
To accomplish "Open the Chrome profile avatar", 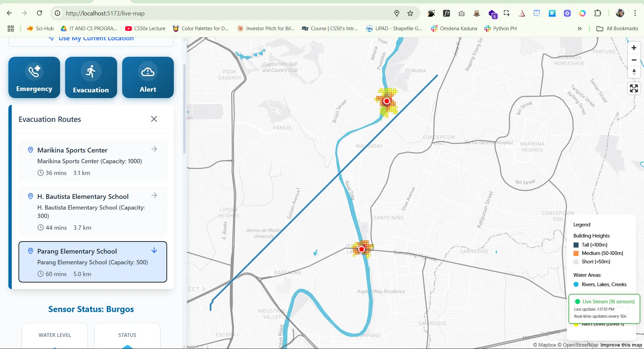I will [x=620, y=13].
